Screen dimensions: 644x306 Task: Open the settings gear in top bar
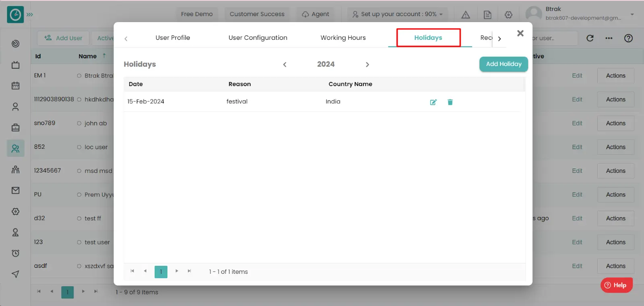click(509, 15)
